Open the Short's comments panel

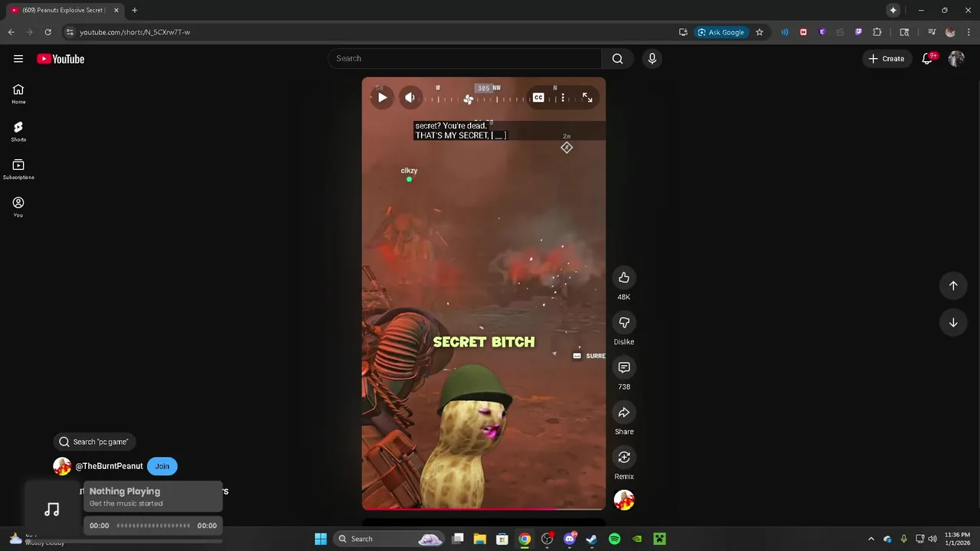tap(624, 368)
